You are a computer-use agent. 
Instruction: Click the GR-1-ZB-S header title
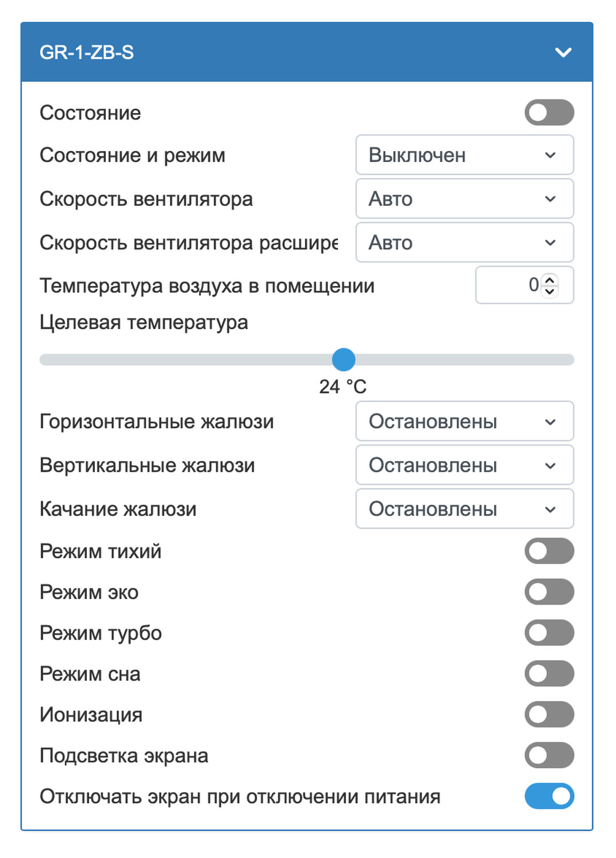86,53
